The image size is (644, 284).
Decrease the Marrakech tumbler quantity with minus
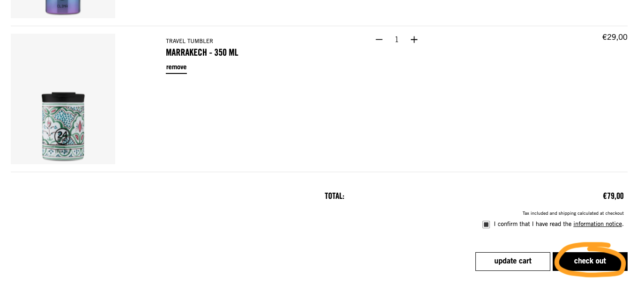[x=379, y=40]
